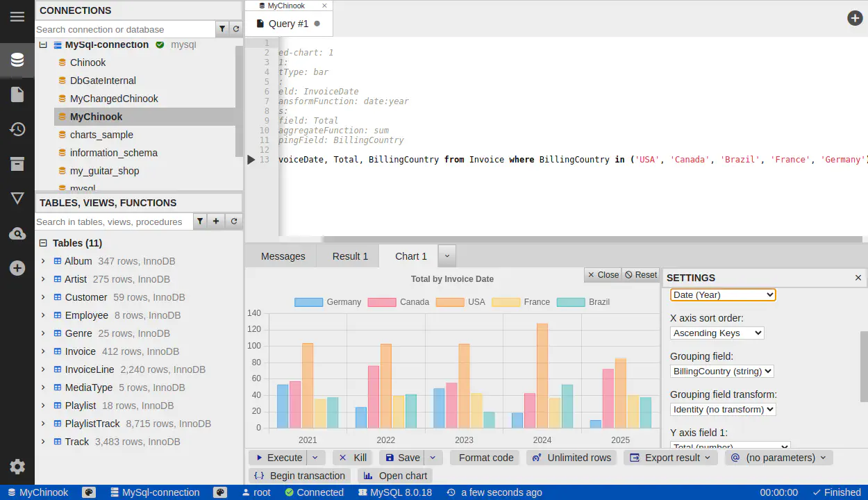The height and width of the screenshot is (500, 868).
Task: Click the archive icon in sidebar
Action: 17,164
